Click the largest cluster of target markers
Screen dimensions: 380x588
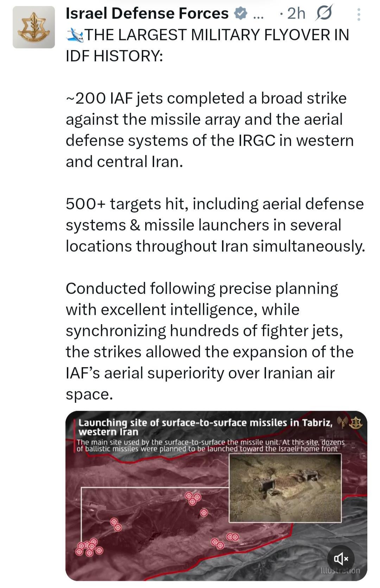[x=89, y=547]
